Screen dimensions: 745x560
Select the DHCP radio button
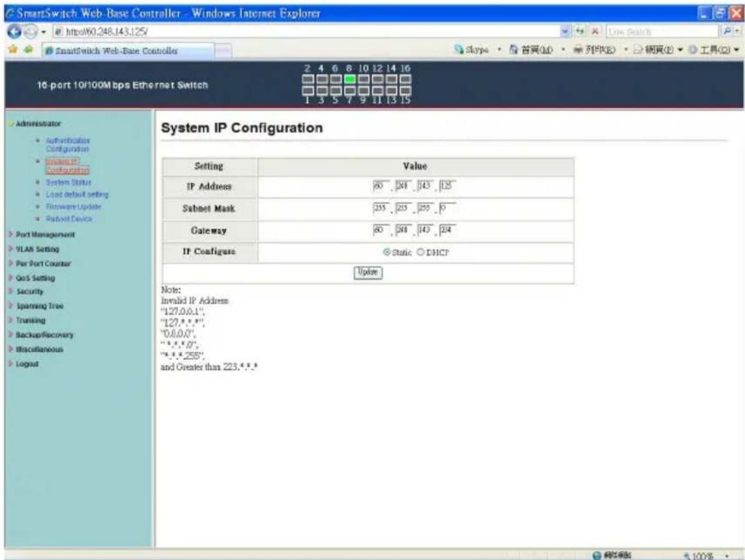[420, 252]
